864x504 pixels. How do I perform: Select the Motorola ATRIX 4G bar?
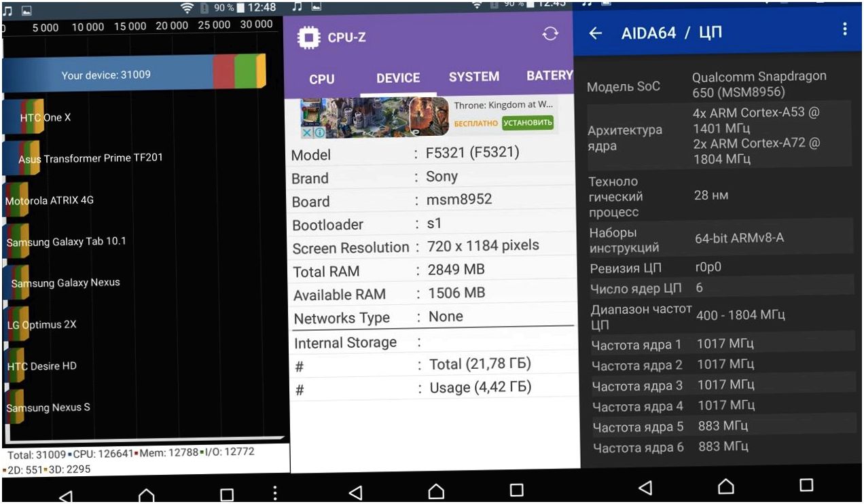point(15,200)
